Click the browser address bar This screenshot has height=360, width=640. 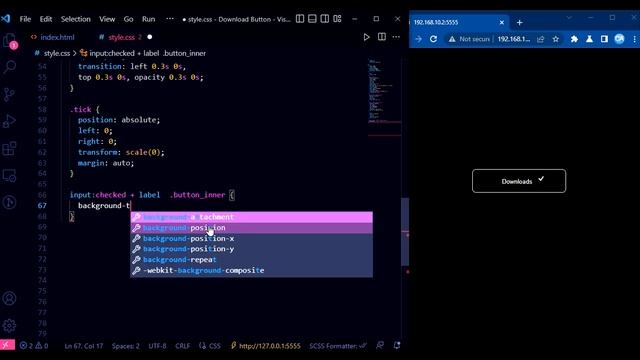(x=513, y=39)
